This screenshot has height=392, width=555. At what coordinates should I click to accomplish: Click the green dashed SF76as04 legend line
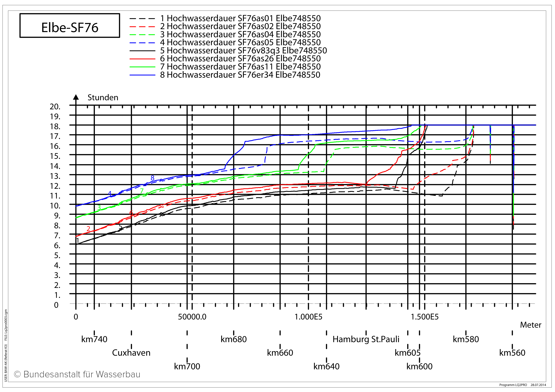coord(142,35)
